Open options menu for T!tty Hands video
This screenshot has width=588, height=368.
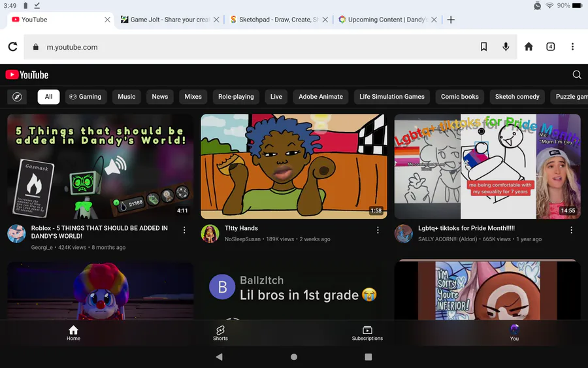point(378,230)
